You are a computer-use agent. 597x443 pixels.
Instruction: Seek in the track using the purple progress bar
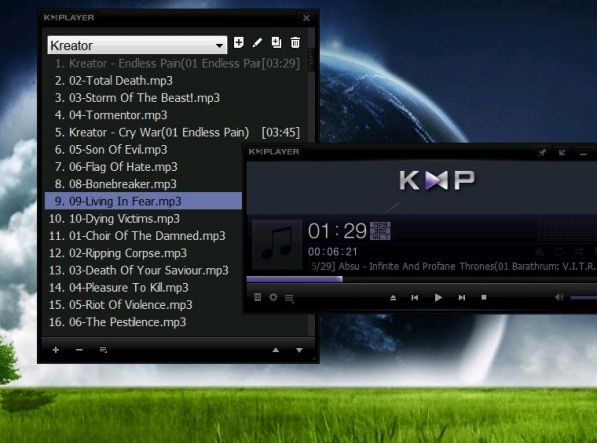294,279
